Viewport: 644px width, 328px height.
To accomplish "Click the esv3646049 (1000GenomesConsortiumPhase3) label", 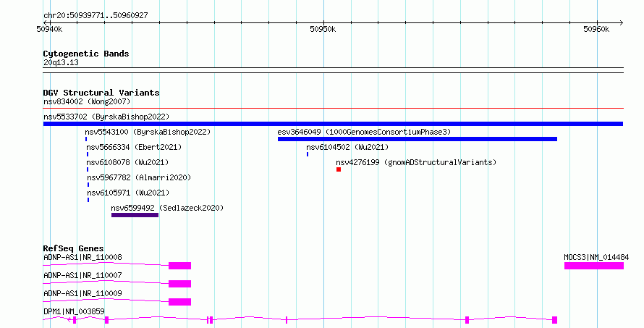I will point(364,132).
